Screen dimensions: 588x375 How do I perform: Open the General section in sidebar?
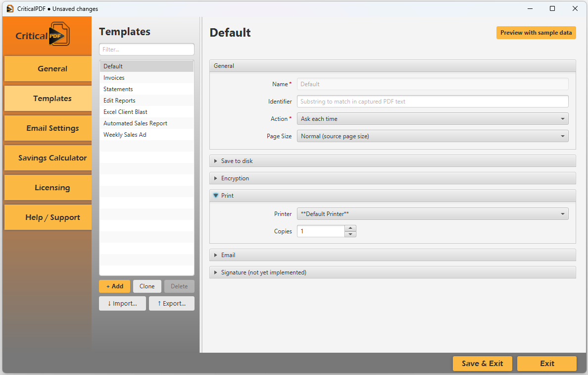point(48,69)
